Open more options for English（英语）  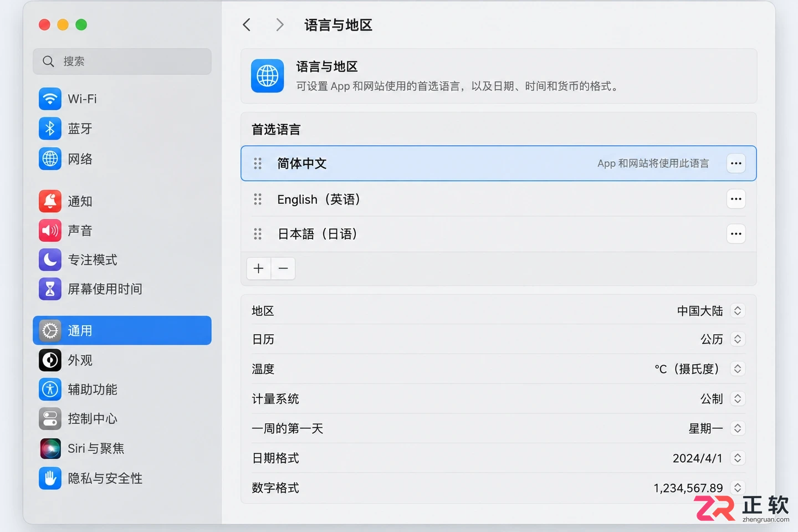pyautogui.click(x=736, y=199)
